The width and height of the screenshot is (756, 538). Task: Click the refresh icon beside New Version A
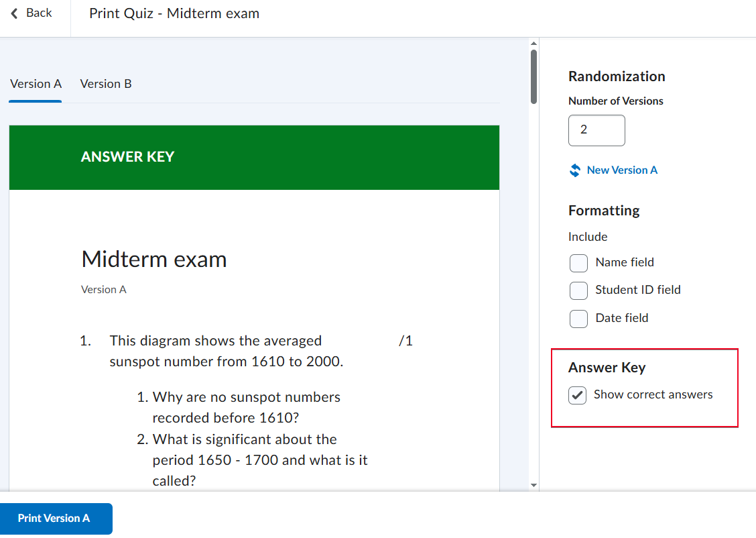pyautogui.click(x=574, y=170)
